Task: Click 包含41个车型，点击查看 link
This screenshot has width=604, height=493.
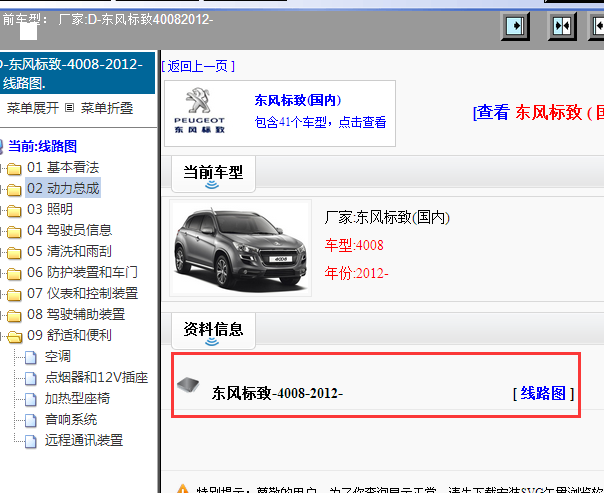Action: click(x=320, y=122)
